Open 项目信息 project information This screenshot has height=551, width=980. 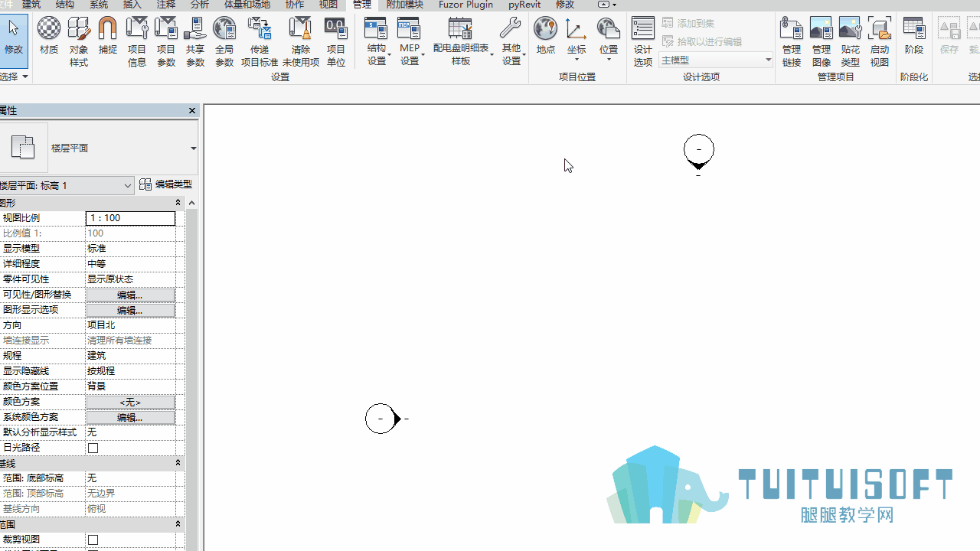pos(137,42)
